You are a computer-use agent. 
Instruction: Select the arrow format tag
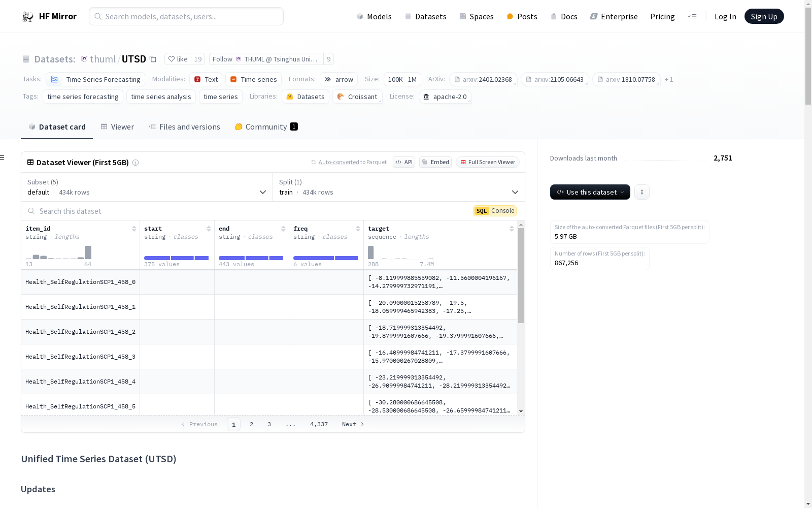point(339,79)
